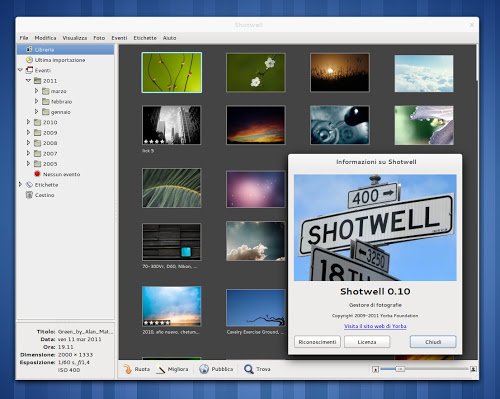Click the Shotwell street sign image
The height and width of the screenshot is (399, 500).
click(x=375, y=228)
